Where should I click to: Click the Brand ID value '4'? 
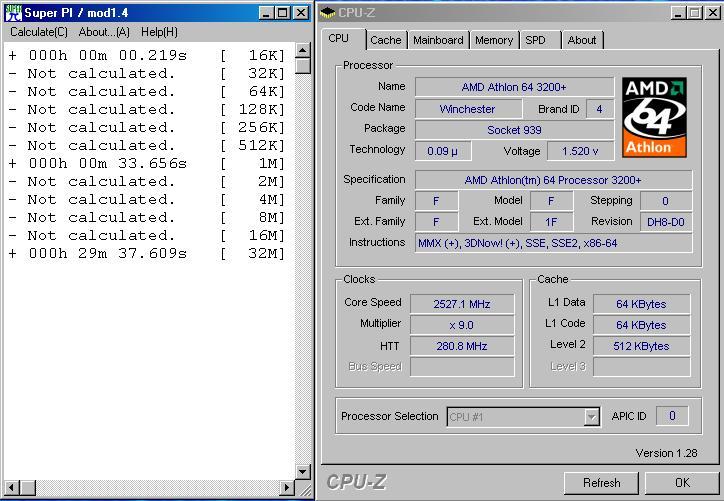point(599,109)
